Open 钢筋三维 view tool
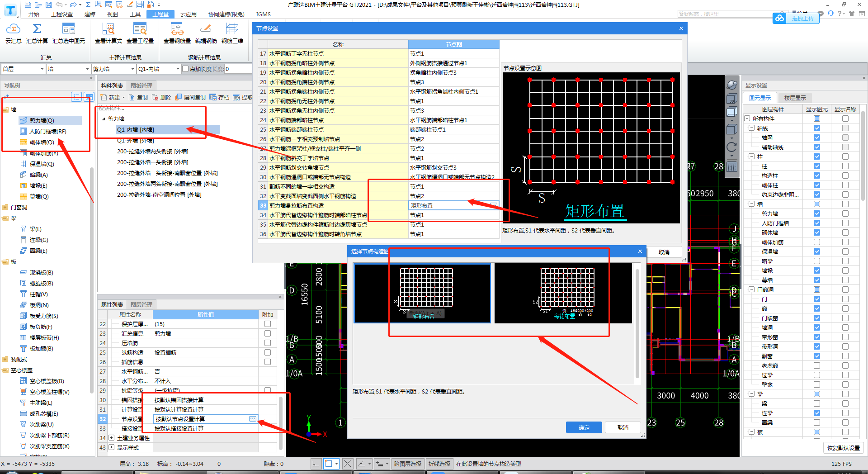The height and width of the screenshot is (474, 868). [232, 33]
